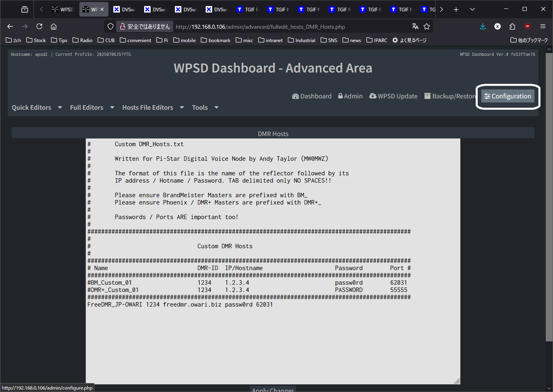Click the translate page icon
This screenshot has width=553, height=392.
pos(415,26)
